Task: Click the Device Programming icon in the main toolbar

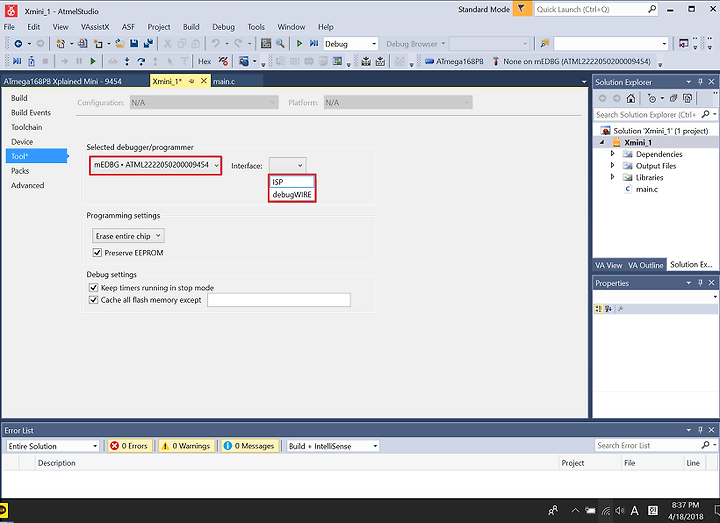Action: click(x=266, y=44)
